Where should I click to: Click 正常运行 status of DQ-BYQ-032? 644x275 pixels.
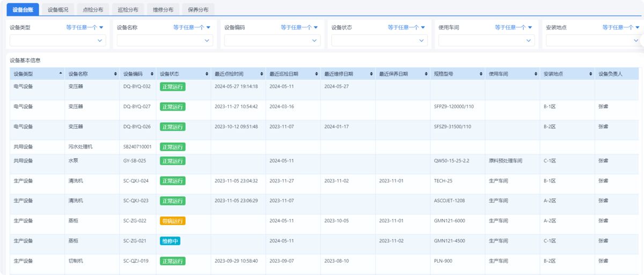172,87
